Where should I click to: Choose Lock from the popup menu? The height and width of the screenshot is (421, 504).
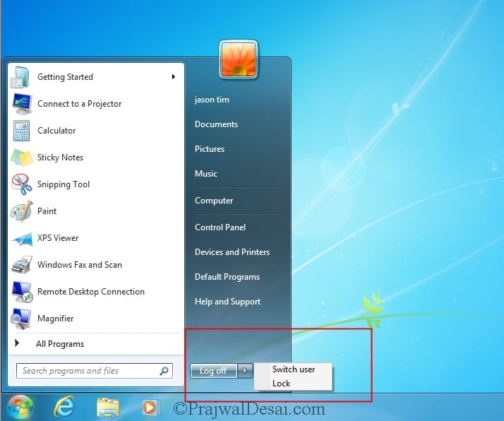click(281, 384)
